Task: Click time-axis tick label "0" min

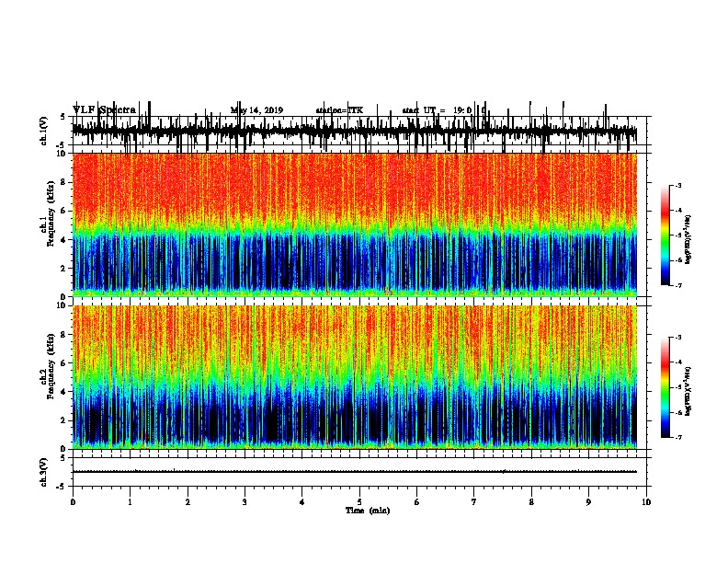Action: [x=73, y=502]
